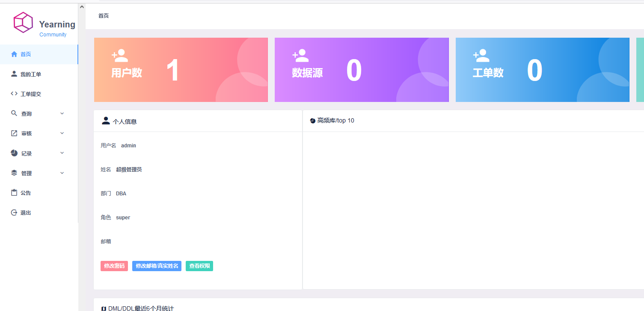Screen dimensions: 644x311
Task: Click the 首页 breadcrumb tab
Action: 104,16
